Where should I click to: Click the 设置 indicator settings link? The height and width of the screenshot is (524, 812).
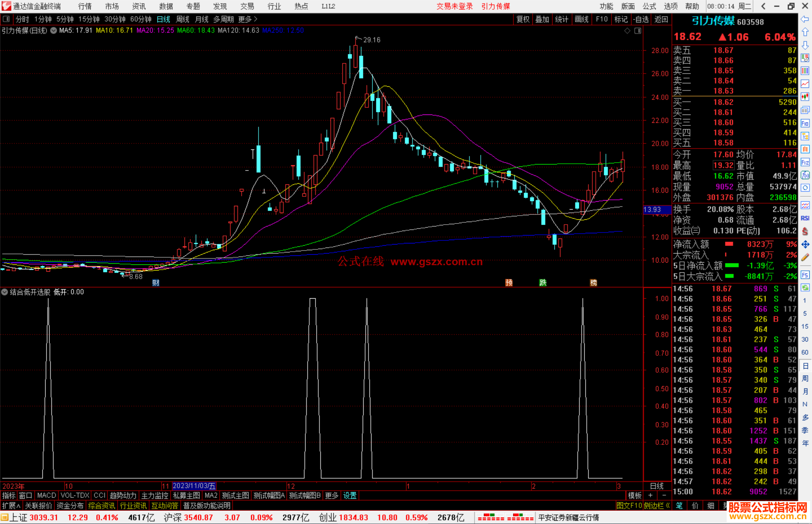point(350,495)
